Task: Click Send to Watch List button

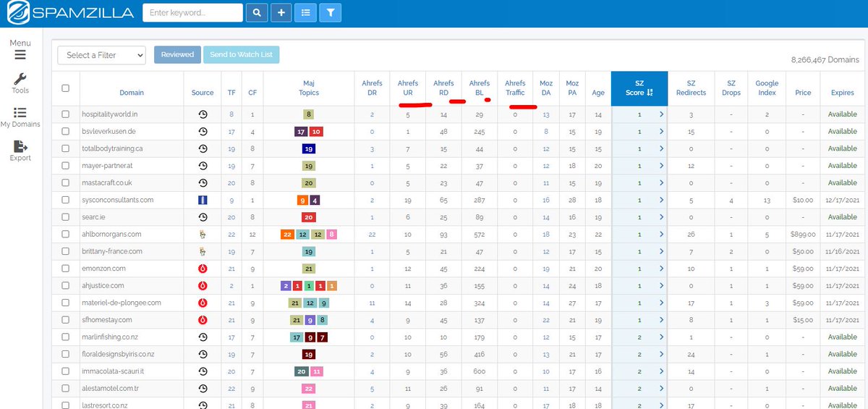Action: pos(242,55)
